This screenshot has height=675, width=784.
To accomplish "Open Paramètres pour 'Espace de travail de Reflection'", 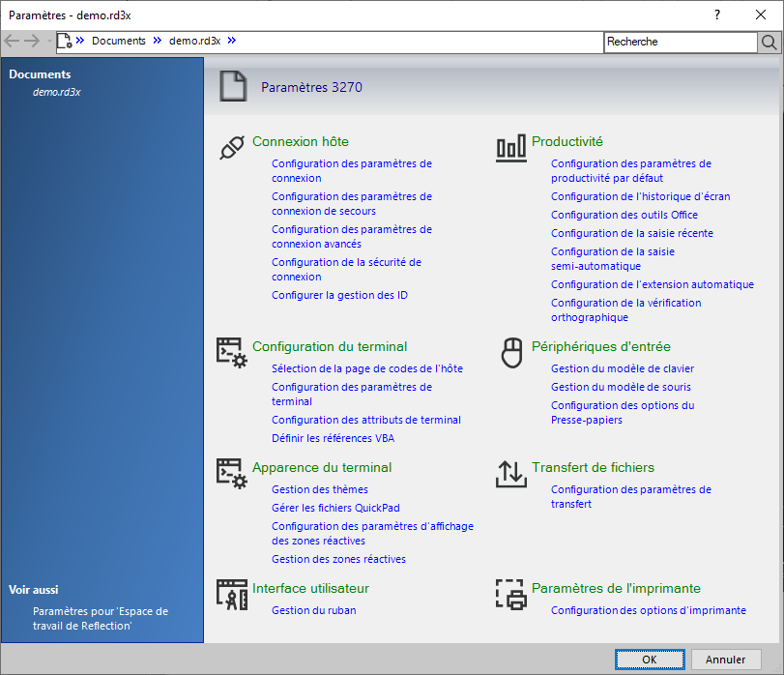I will [x=101, y=619].
